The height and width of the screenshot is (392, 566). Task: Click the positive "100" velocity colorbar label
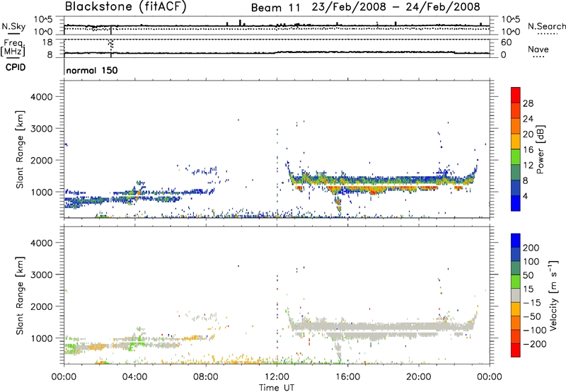tap(531, 262)
